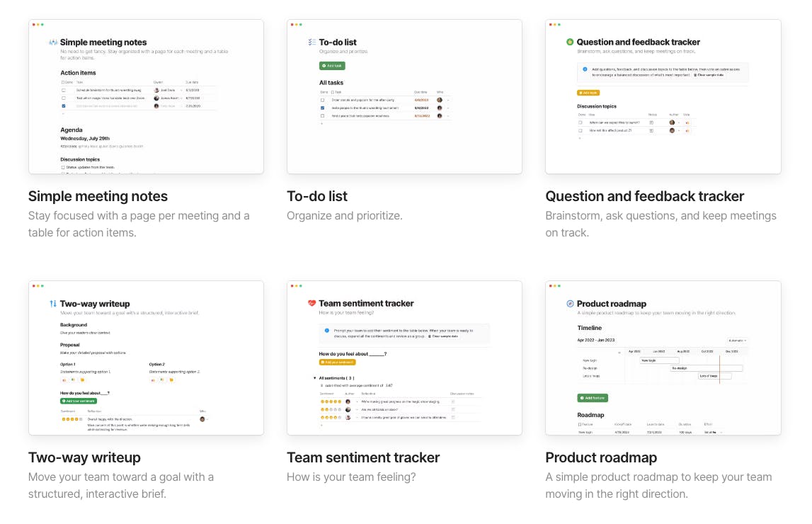Collapse the All sentiments group triangle
The width and height of the screenshot is (812, 524).
314,378
